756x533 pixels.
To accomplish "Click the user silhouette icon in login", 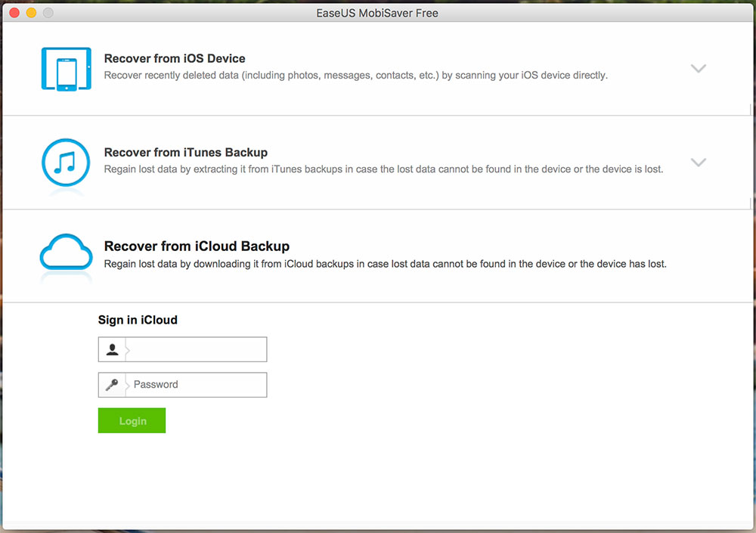I will pos(113,349).
